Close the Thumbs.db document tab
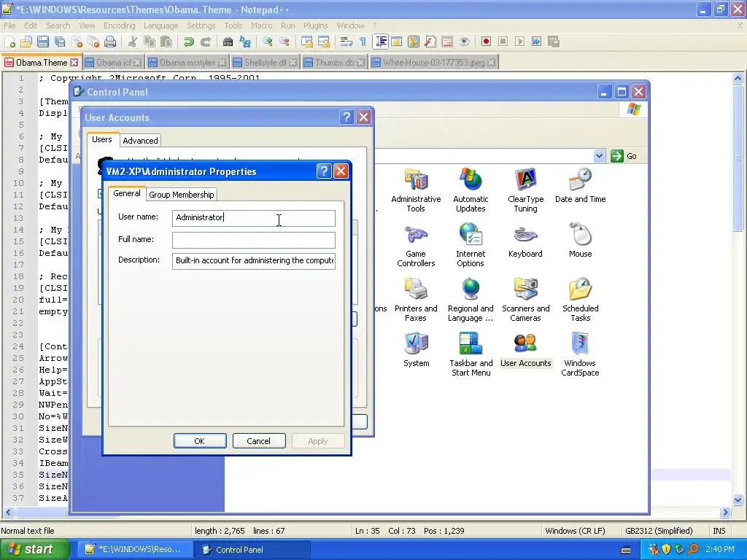The width and height of the screenshot is (747, 560). pos(360,63)
